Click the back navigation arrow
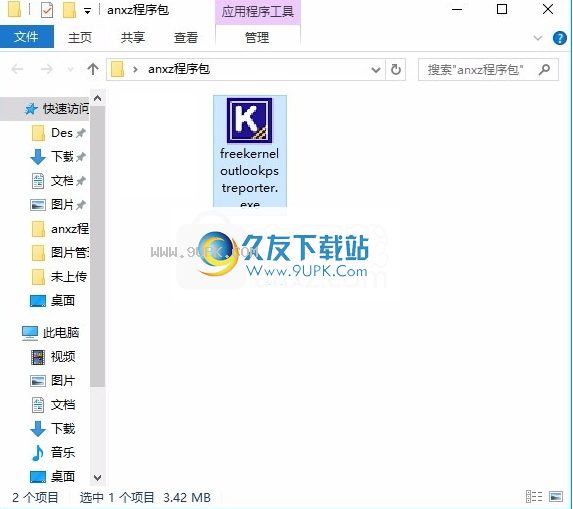Viewport: 573px width, 509px height. point(17,69)
